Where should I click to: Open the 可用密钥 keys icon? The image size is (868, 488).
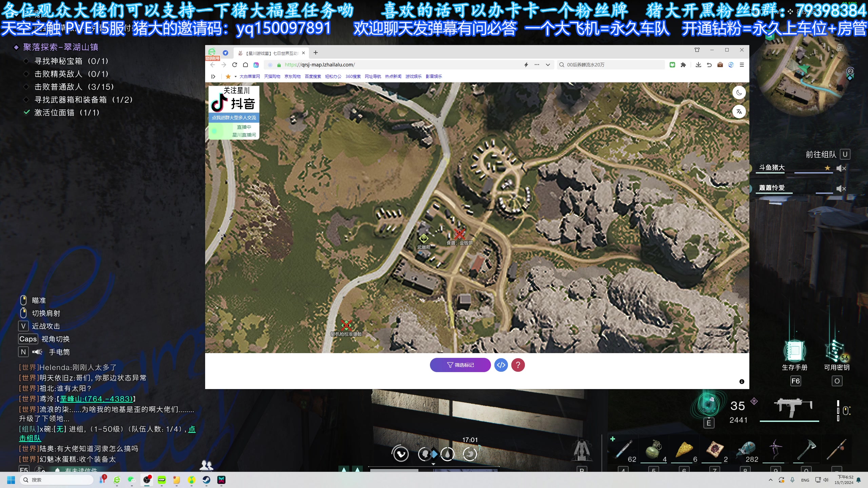pyautogui.click(x=836, y=351)
